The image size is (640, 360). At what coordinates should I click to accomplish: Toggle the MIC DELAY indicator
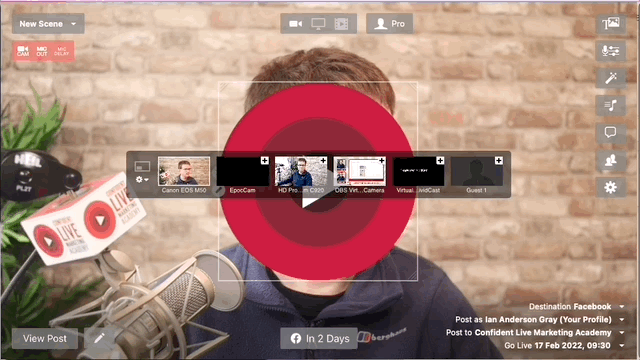click(62, 51)
